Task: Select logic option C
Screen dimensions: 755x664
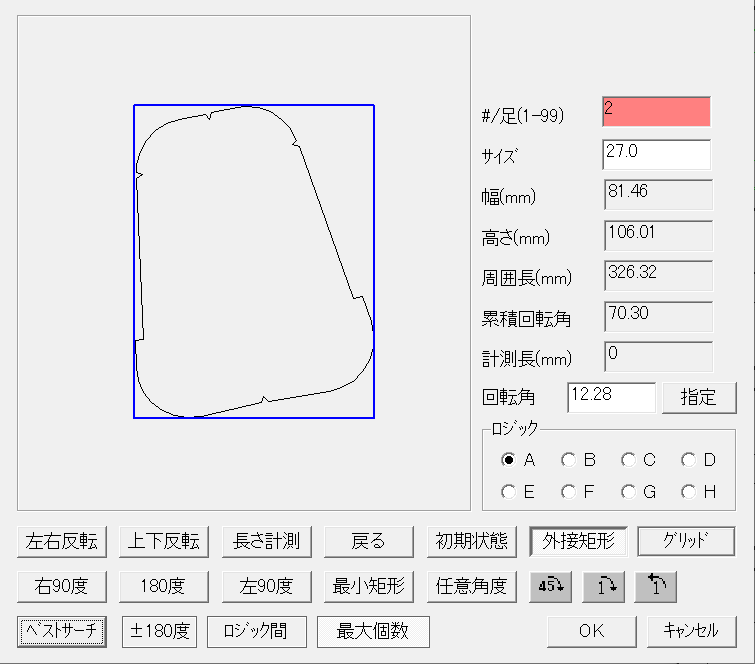Action: click(628, 460)
